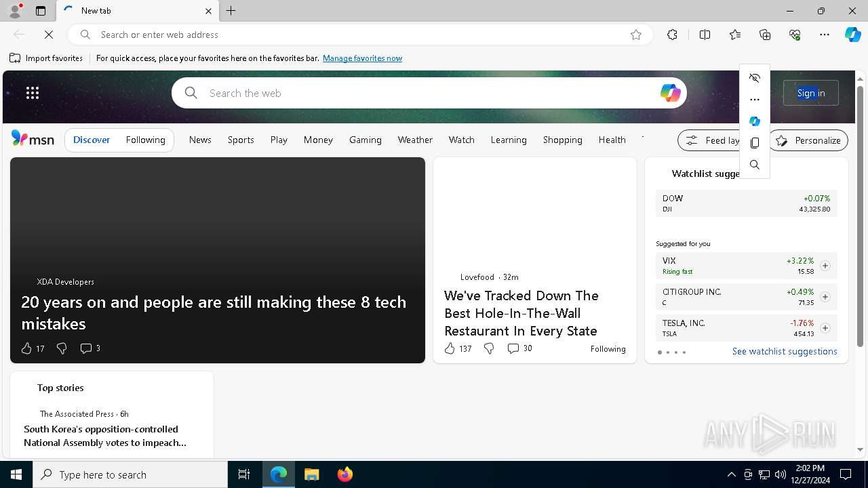Screen dimensions: 868x488
Task: Open the Favorites hub icon
Action: click(735, 35)
